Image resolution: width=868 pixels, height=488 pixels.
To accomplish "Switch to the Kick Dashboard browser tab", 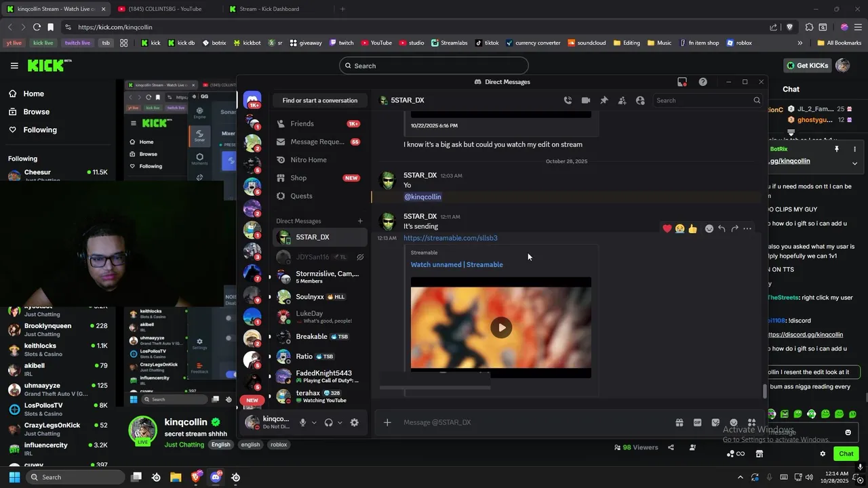I will [277, 9].
